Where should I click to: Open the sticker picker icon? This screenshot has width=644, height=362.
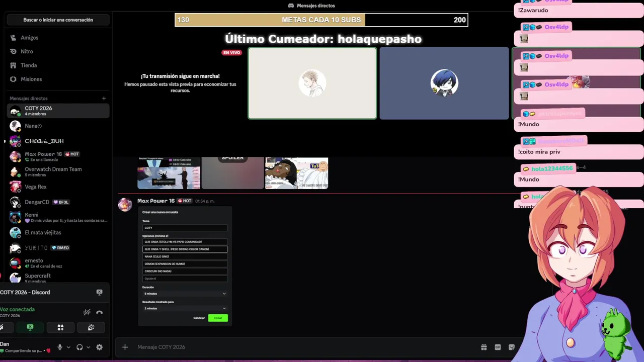coord(512,347)
